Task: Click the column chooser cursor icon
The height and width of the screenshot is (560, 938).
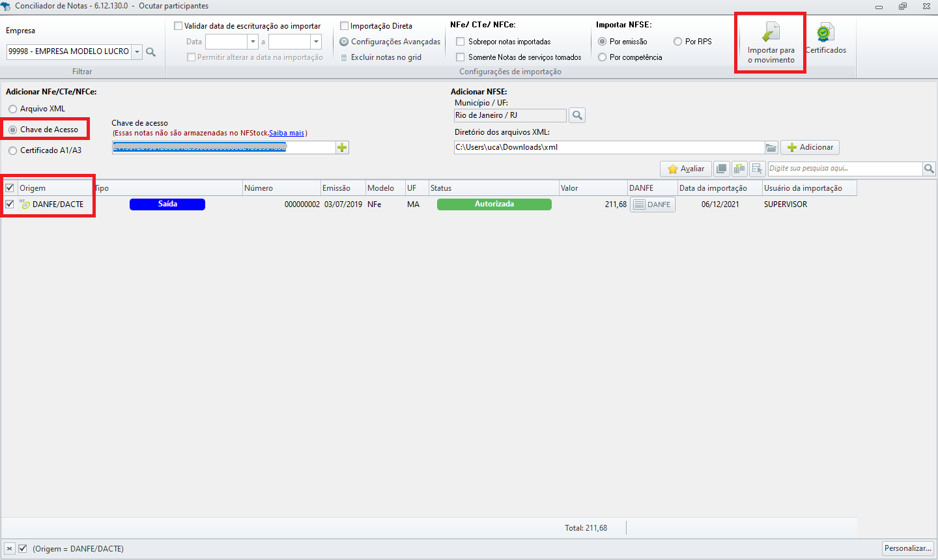Action: click(x=757, y=169)
